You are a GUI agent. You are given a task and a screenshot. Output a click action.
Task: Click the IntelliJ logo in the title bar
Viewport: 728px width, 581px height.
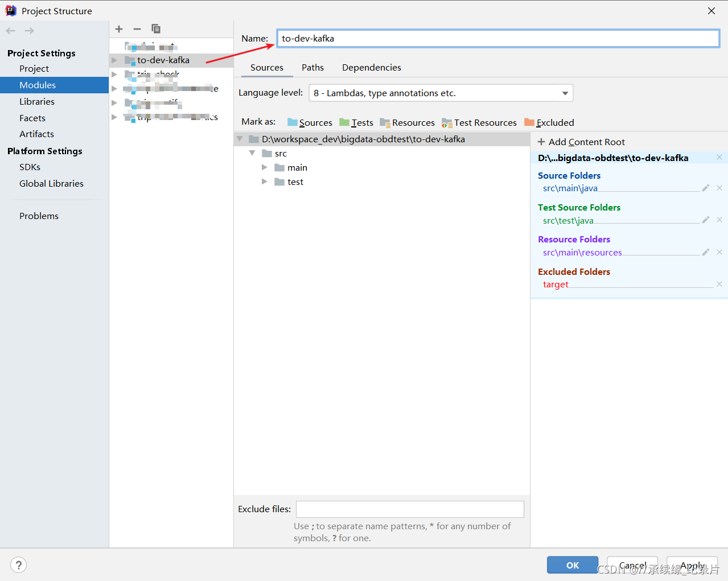coord(11,11)
